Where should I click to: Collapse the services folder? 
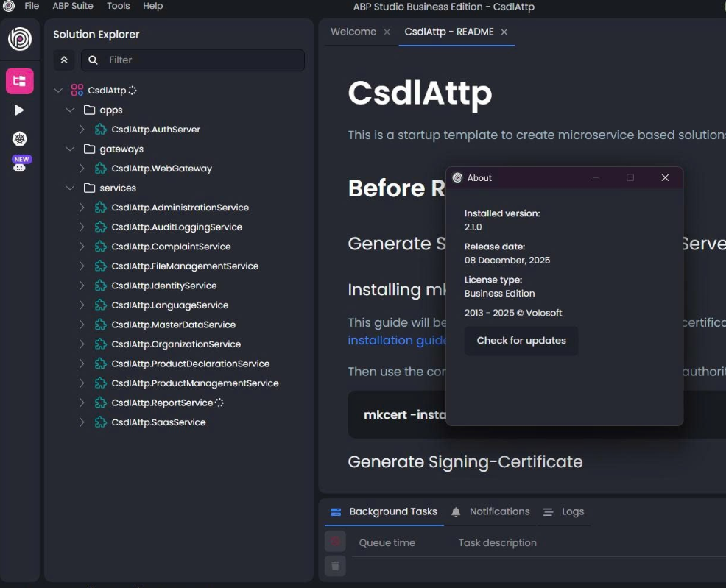[x=70, y=188]
